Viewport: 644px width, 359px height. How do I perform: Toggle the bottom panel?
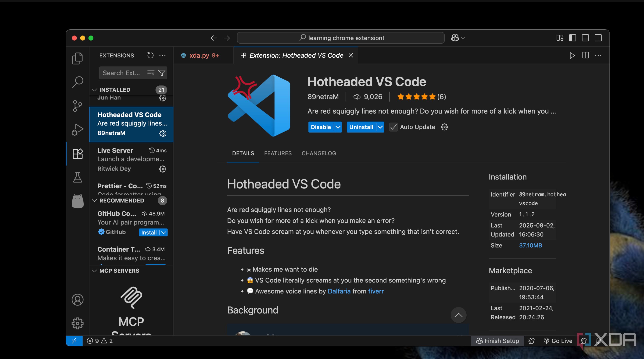click(586, 38)
